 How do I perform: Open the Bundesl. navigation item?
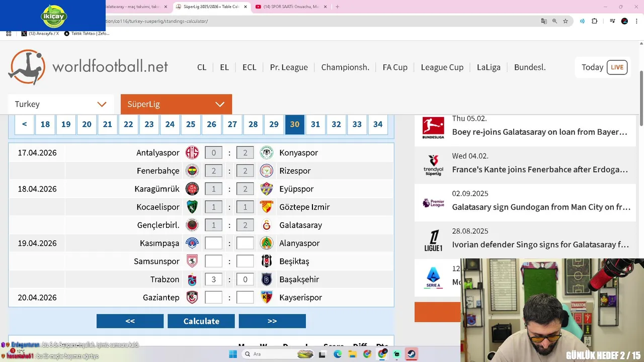(530, 67)
